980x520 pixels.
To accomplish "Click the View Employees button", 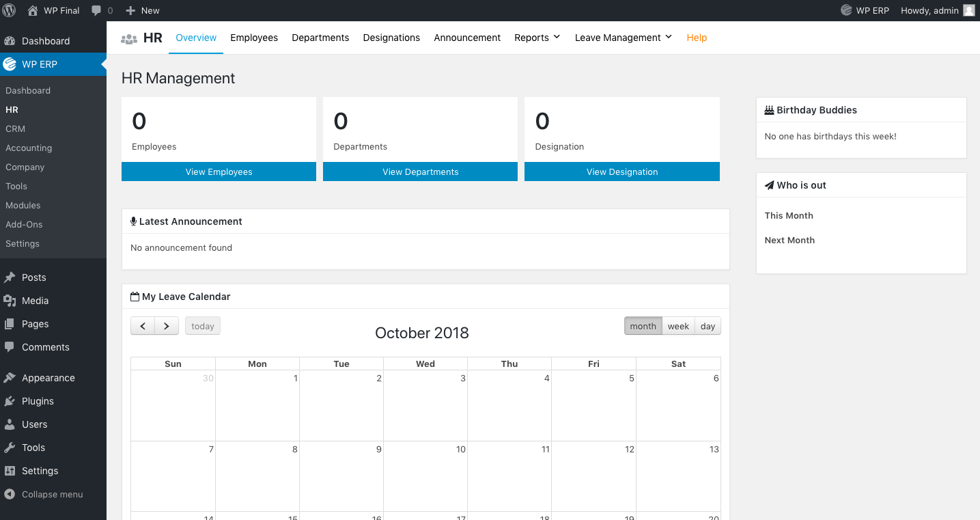I will click(x=218, y=172).
